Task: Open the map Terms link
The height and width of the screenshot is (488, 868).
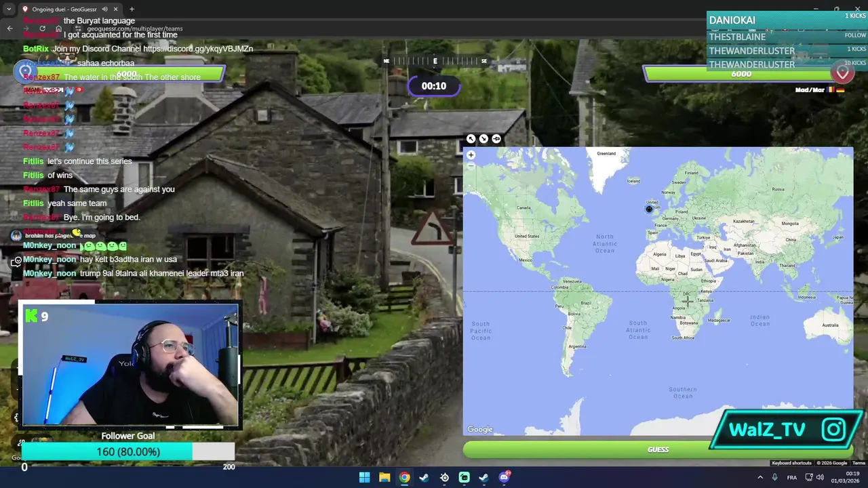Action: pos(859,463)
